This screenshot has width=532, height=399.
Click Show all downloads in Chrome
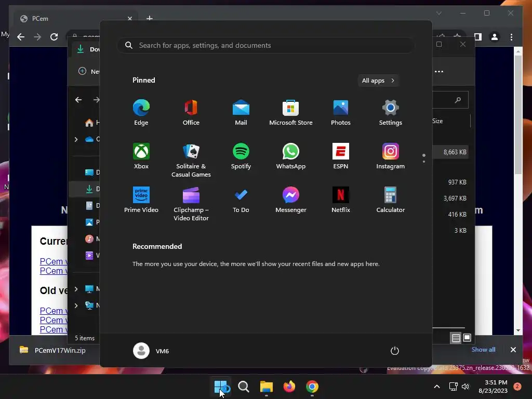pos(483,350)
